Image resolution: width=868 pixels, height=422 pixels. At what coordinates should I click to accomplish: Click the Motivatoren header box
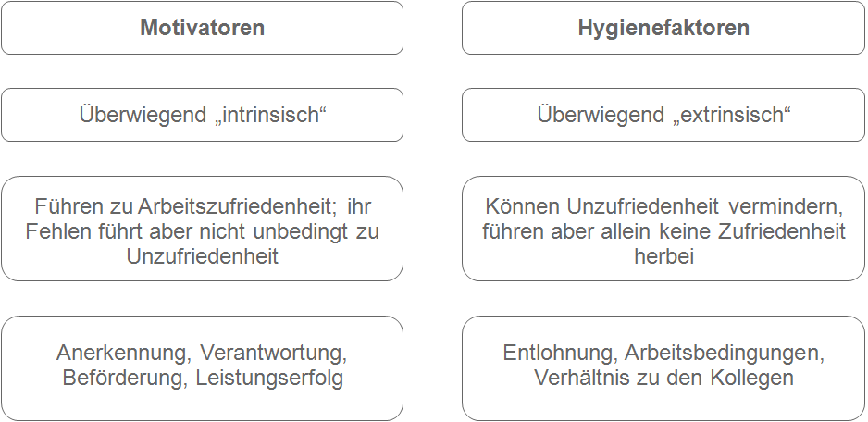[202, 28]
